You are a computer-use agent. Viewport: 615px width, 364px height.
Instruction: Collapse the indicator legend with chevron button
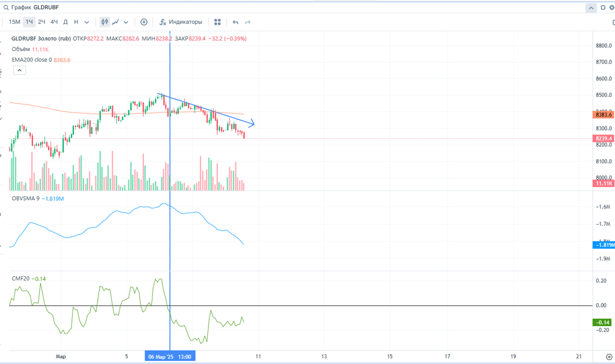click(x=19, y=70)
